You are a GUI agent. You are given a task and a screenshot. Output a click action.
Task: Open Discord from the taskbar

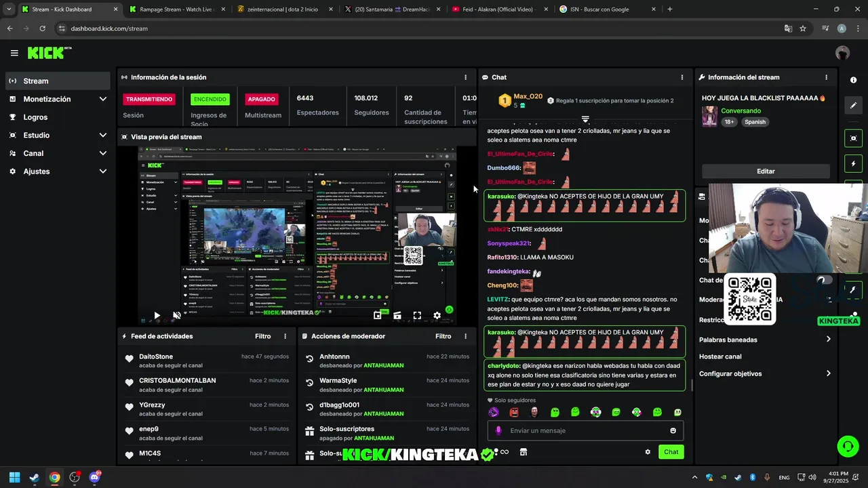click(94, 477)
